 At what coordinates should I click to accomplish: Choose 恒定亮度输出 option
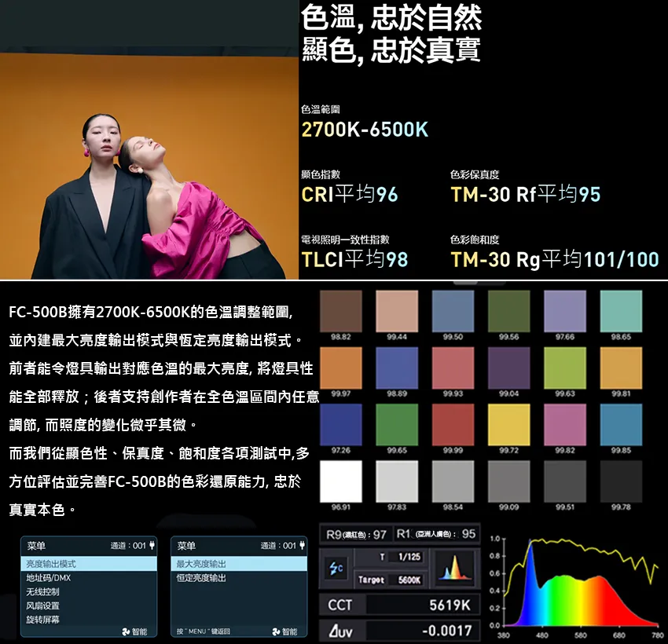point(201,578)
